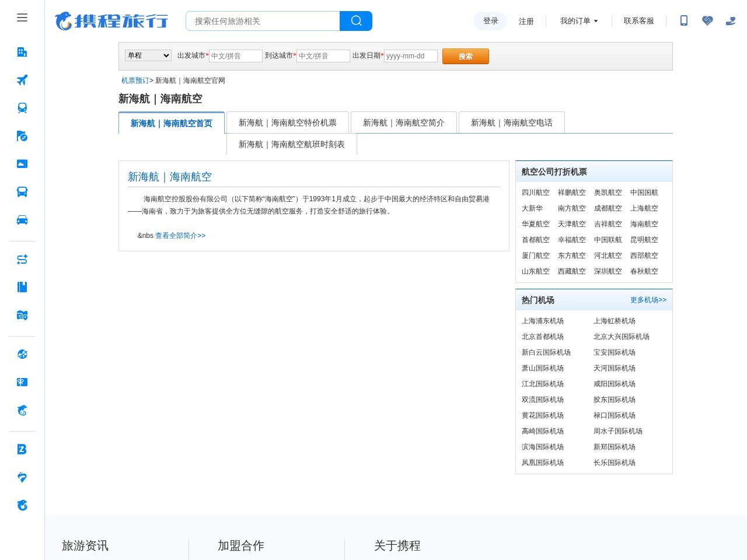Click the currency exchange icon in sidebar
The height and width of the screenshot is (560, 747).
[22, 259]
